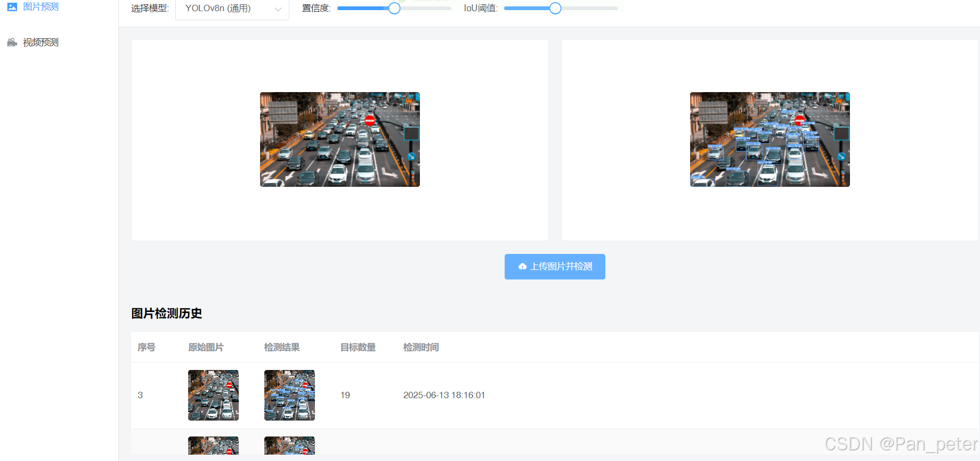Open the detected result image preview

coord(770,139)
